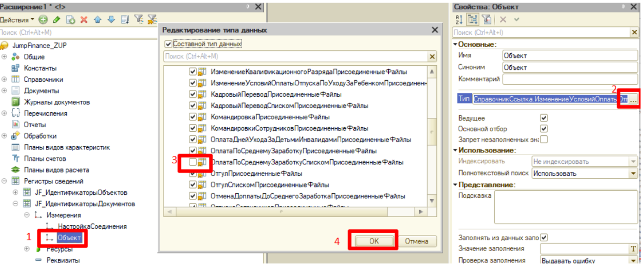Collapse the Регистры сведений tree node
Image resolution: width=644 pixels, height=266 pixels.
click(x=4, y=181)
